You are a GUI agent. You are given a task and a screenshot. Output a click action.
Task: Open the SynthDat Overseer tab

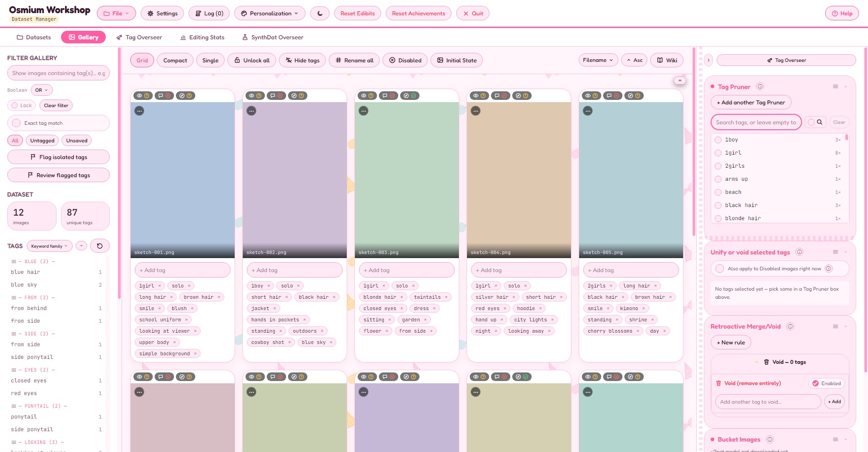[273, 38]
